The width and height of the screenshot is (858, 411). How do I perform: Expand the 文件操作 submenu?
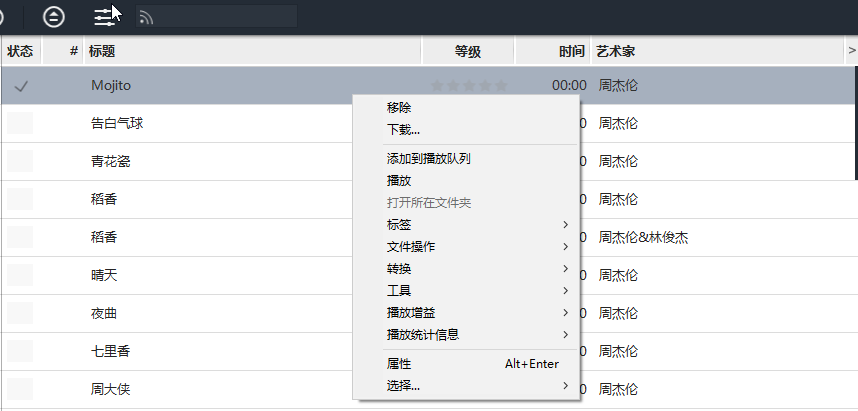click(x=466, y=246)
